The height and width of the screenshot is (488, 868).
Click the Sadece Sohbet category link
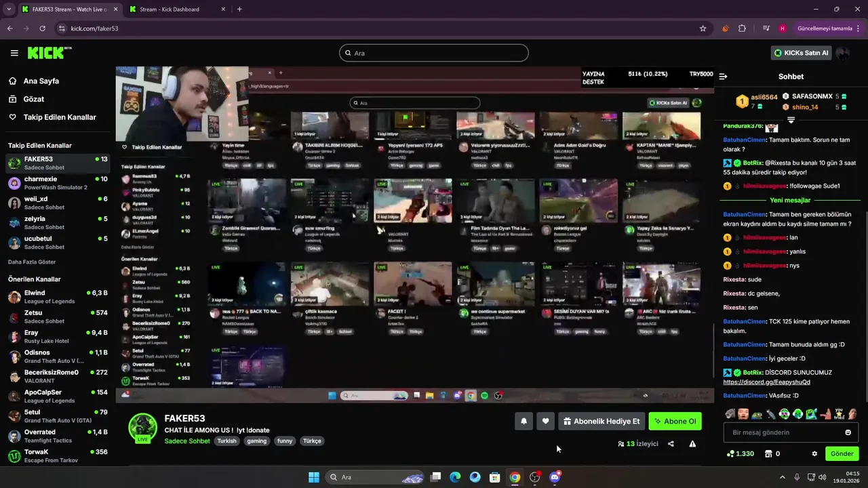click(x=187, y=441)
